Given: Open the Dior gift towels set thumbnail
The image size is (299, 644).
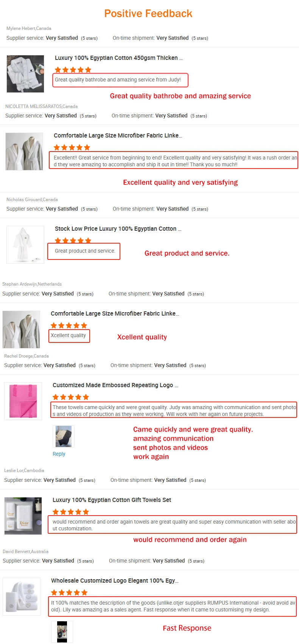Looking at the screenshot, I should [x=23, y=516].
